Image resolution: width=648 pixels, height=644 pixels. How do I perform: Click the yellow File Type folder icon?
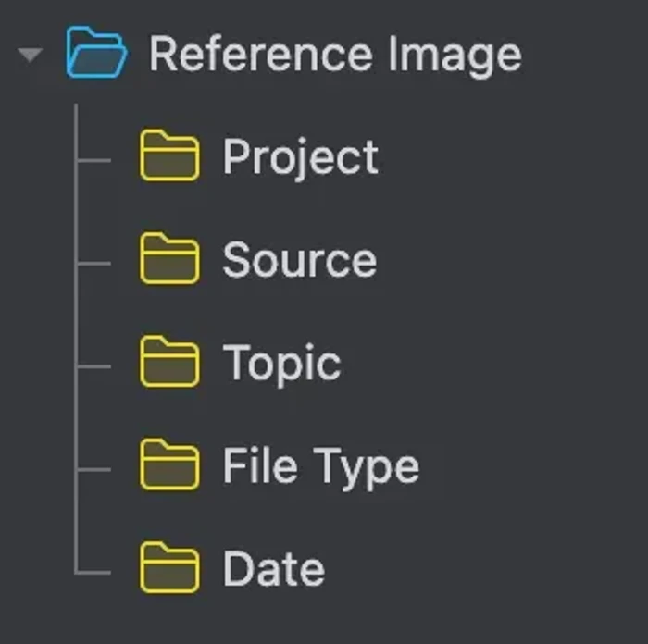(x=169, y=466)
